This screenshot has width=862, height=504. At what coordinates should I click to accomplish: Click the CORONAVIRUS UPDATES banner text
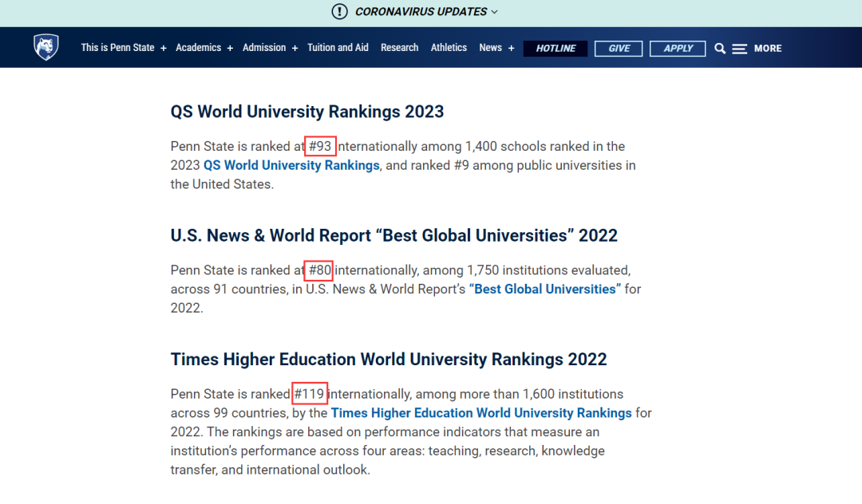click(421, 11)
